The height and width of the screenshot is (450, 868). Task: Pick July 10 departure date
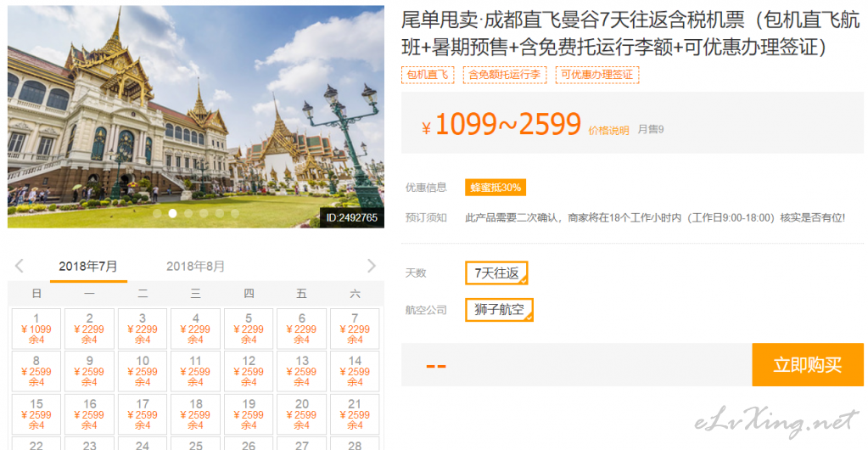coord(143,371)
